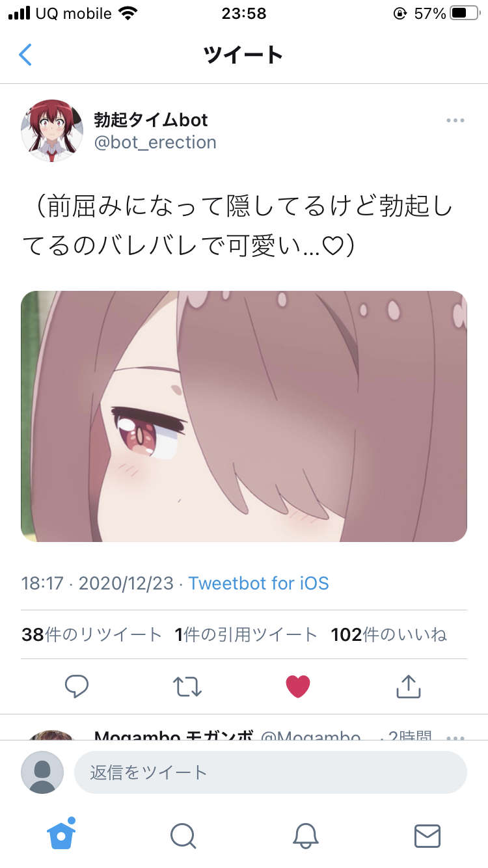The image size is (488, 868).
Task: Open the Search magnifier tab
Action: click(183, 835)
